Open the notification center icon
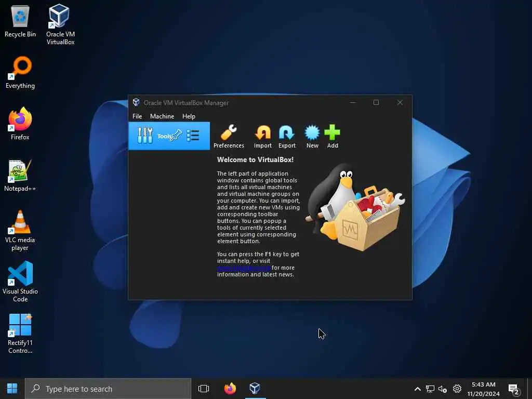 tap(514, 389)
